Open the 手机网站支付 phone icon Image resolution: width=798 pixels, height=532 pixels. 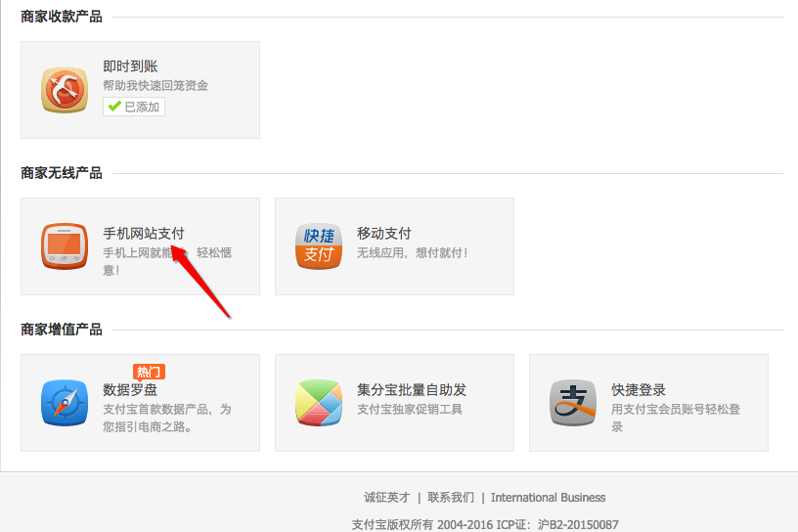point(65,246)
